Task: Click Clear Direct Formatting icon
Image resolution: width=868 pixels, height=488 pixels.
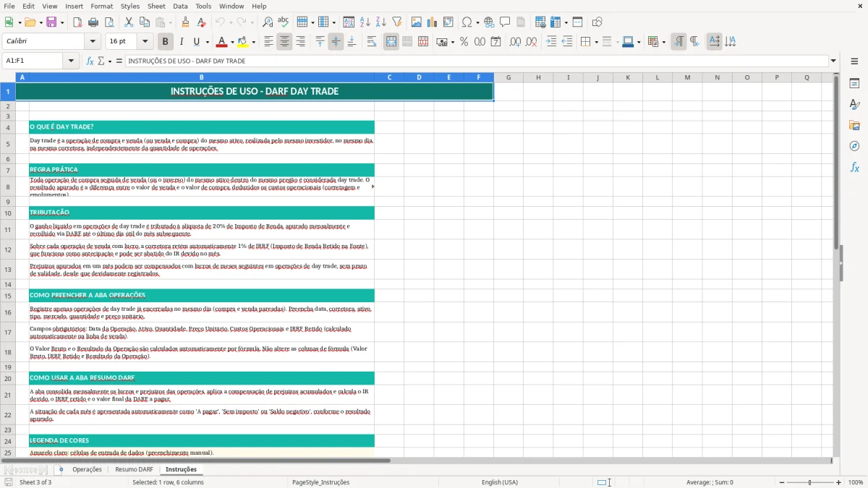Action: [x=202, y=22]
